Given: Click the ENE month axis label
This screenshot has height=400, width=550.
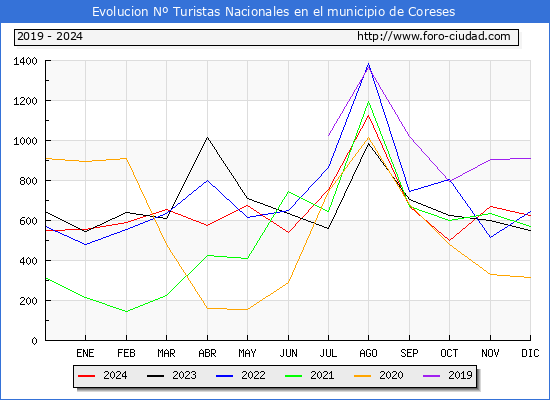Looking at the screenshot, I should click(x=85, y=353).
